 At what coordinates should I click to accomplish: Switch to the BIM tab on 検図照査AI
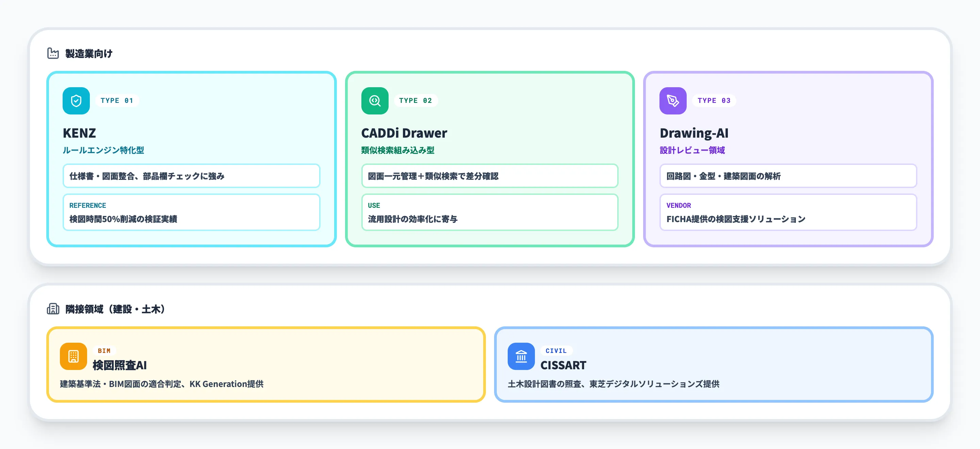104,350
